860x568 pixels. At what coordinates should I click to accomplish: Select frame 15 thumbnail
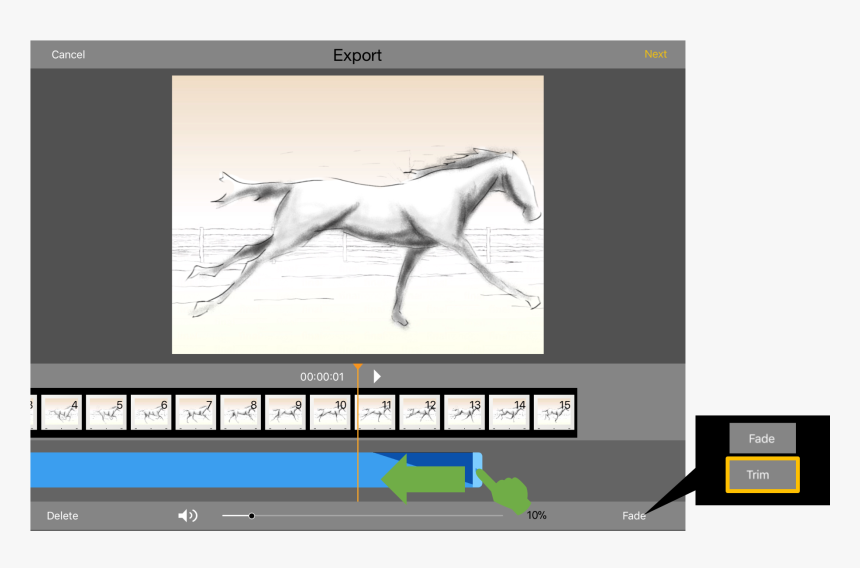point(554,412)
